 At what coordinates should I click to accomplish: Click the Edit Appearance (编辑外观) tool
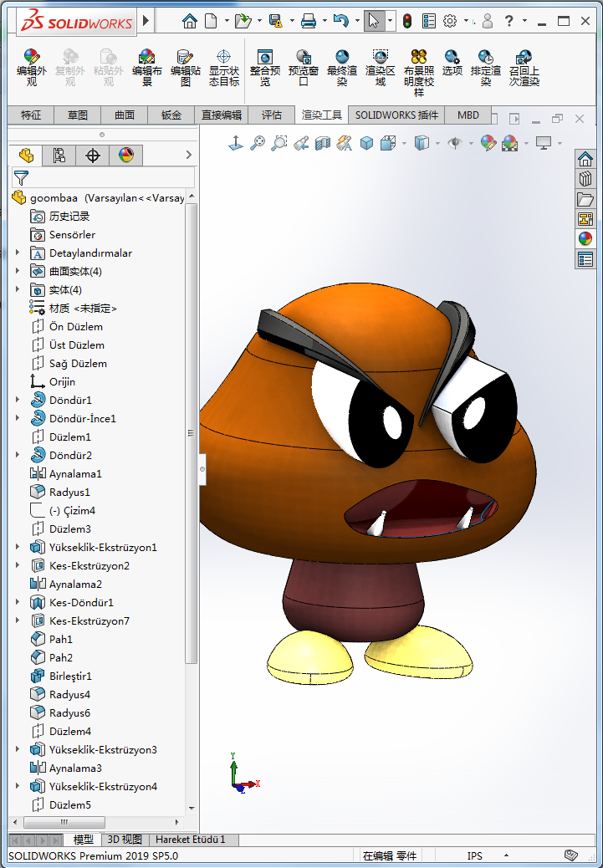(32, 68)
